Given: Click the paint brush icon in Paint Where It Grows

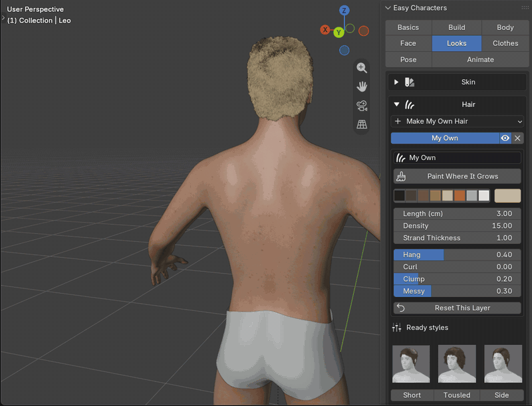Looking at the screenshot, I should pyautogui.click(x=401, y=176).
